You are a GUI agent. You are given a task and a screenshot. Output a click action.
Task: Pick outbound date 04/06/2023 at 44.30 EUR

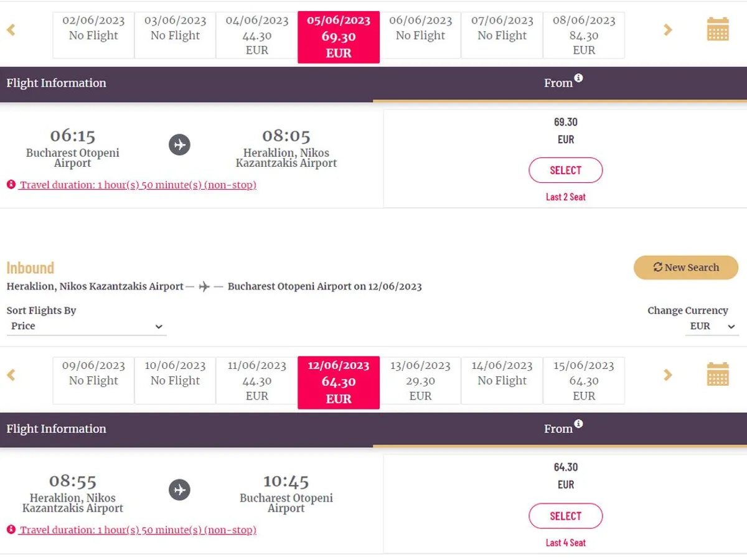257,35
